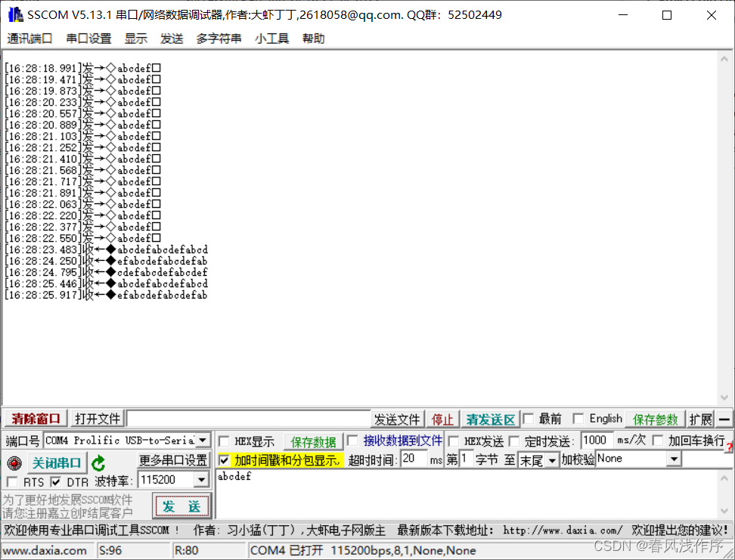Click the red question mark help icon
Screen dimensions: 735x560
[729, 447]
